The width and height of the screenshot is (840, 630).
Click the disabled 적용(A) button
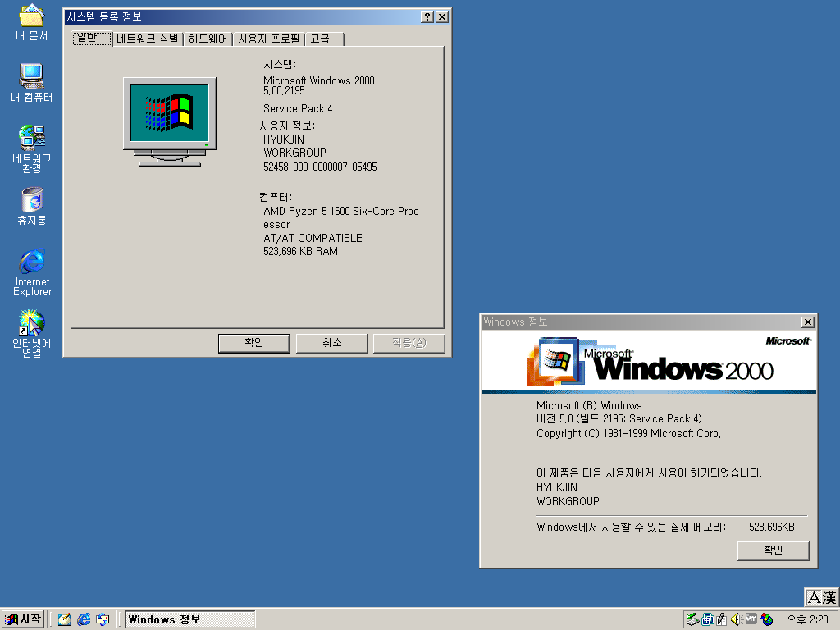tap(409, 343)
